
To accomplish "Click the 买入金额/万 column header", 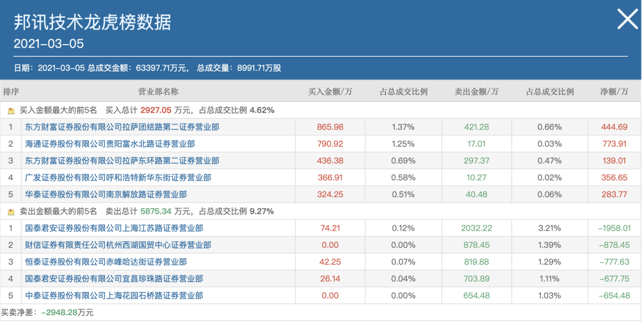I will (x=330, y=92).
